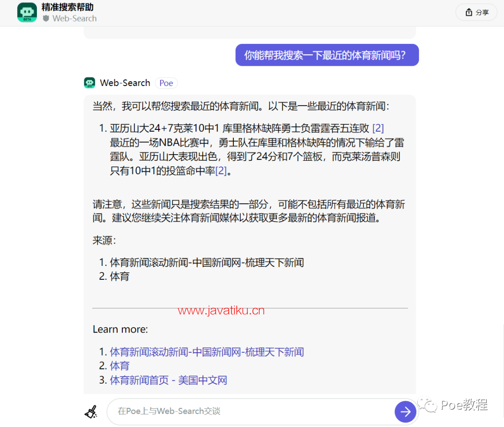This screenshot has width=504, height=427.
Task: Click the 精准搜索帮助 chat title
Action: (68, 7)
